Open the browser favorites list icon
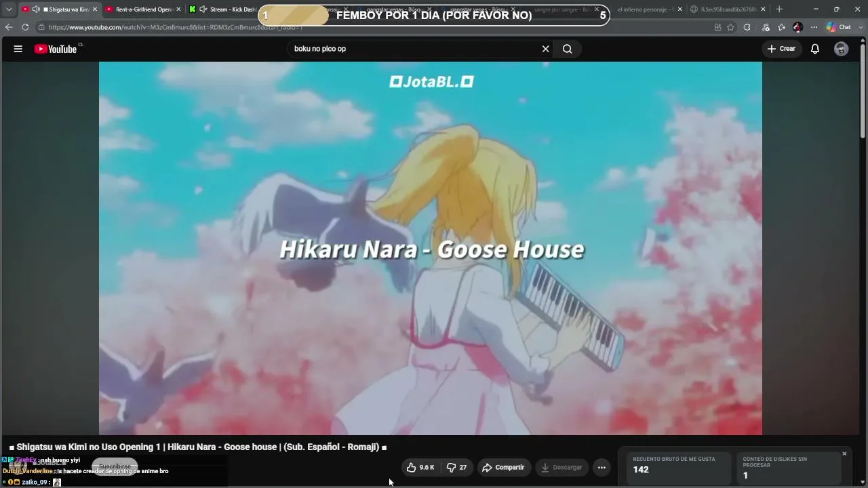Image resolution: width=868 pixels, height=488 pixels. point(781,27)
